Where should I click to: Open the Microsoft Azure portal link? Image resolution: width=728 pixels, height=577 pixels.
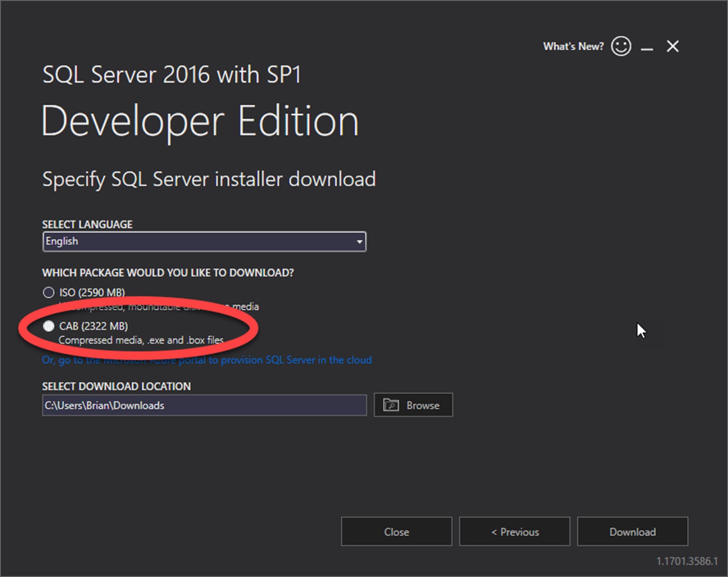click(207, 360)
